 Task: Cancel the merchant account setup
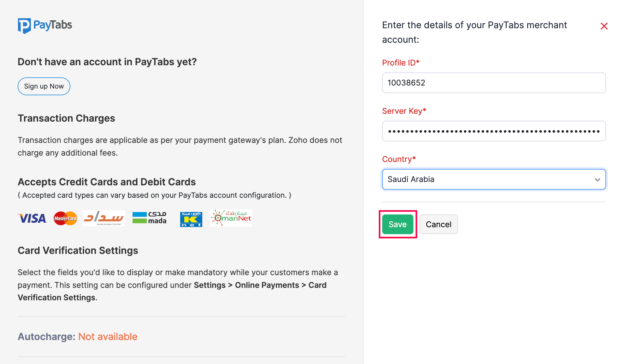(x=439, y=224)
